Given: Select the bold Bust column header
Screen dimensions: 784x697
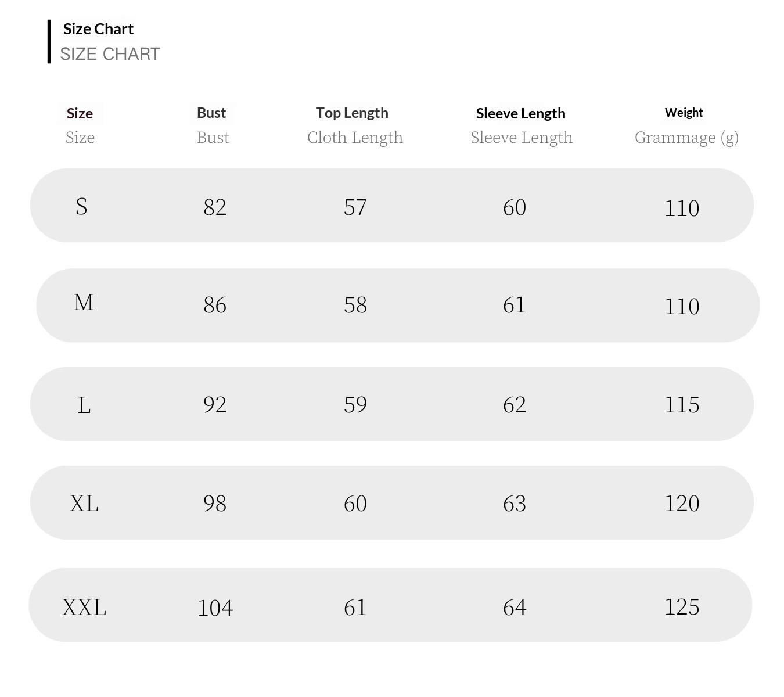Looking at the screenshot, I should [211, 113].
